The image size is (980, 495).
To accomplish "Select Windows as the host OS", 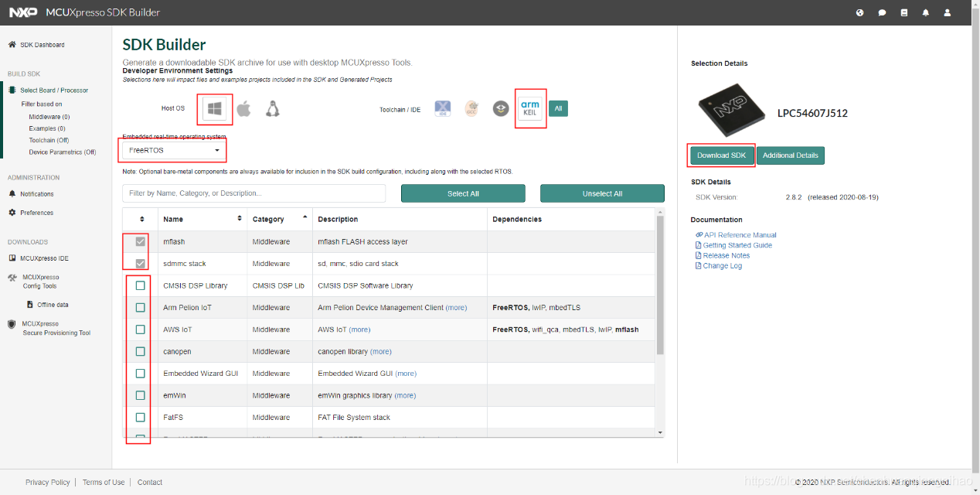I will pos(216,109).
